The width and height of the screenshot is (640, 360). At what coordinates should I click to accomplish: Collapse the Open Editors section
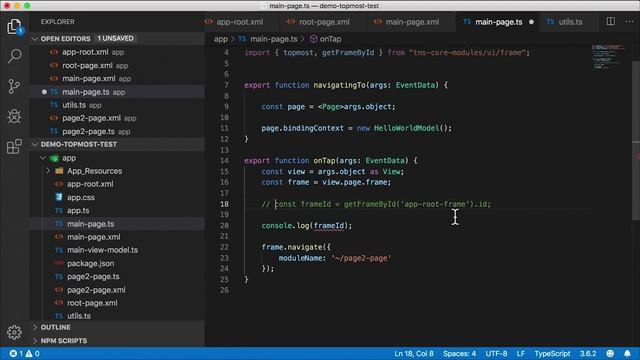point(35,39)
